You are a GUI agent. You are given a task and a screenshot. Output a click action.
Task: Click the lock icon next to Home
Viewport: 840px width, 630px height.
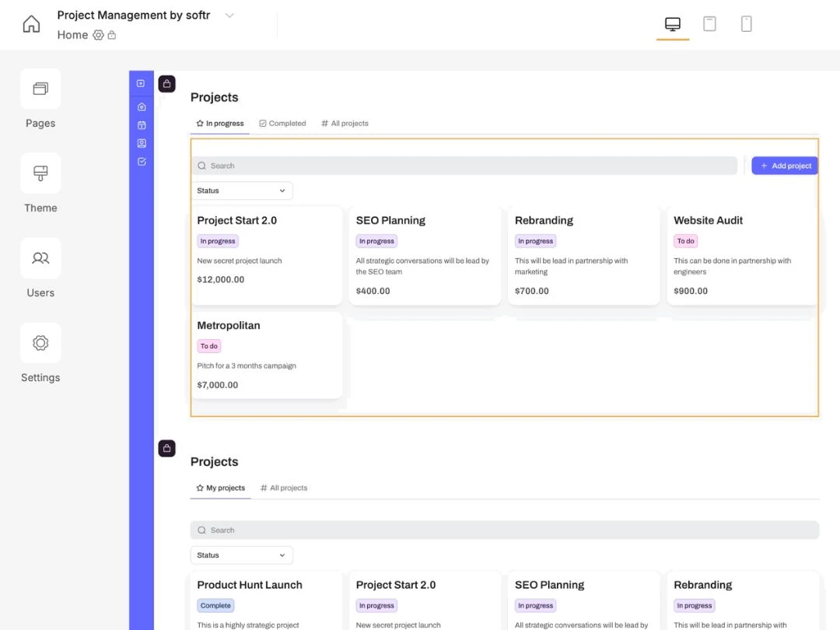click(x=112, y=35)
